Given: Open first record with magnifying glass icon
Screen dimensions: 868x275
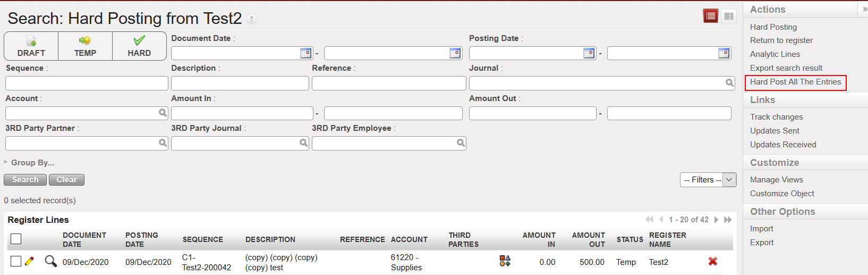Looking at the screenshot, I should (x=50, y=261).
